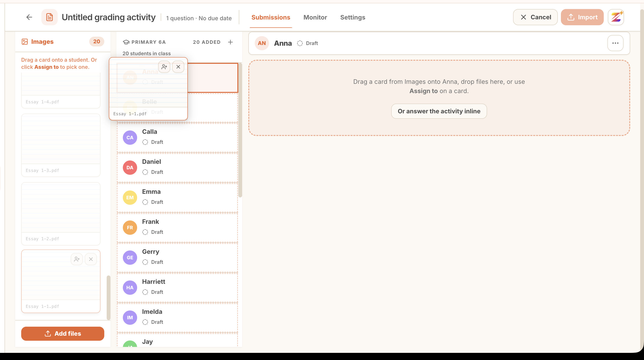The image size is (644, 360).
Task: Click the grading activity document icon
Action: click(x=50, y=17)
